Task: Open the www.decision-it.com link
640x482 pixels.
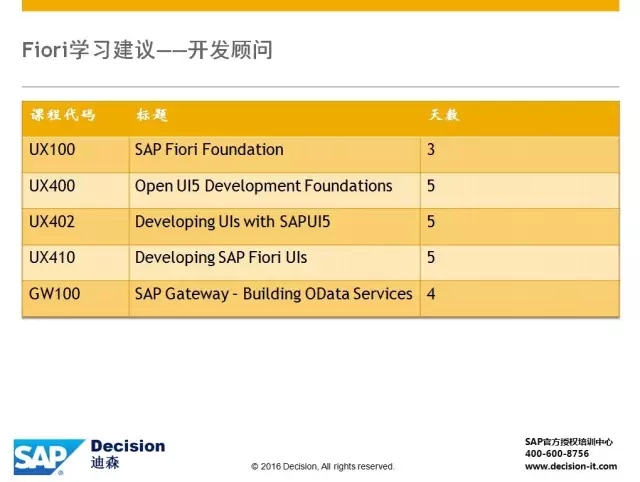Action: click(570, 466)
